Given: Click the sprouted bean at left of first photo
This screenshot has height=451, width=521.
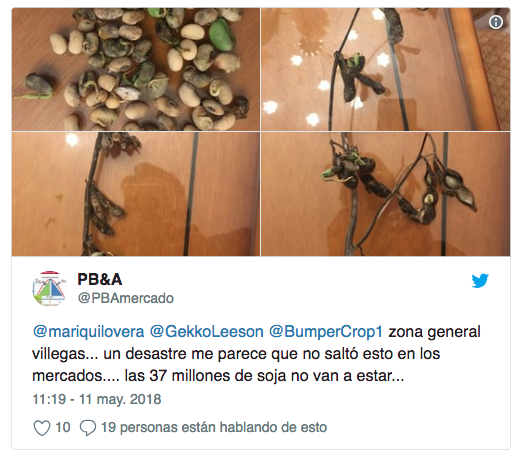Looking at the screenshot, I should click(x=37, y=86).
